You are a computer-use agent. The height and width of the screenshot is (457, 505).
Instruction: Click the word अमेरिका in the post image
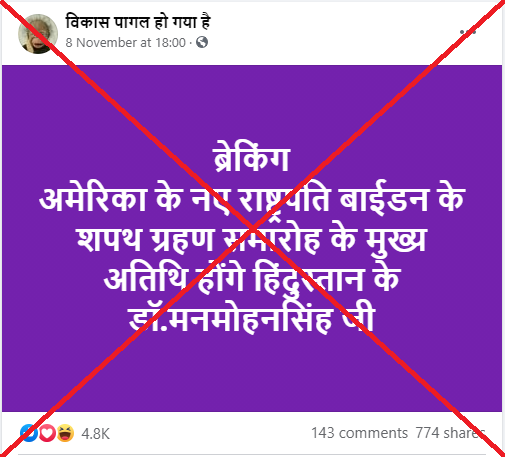click(93, 200)
